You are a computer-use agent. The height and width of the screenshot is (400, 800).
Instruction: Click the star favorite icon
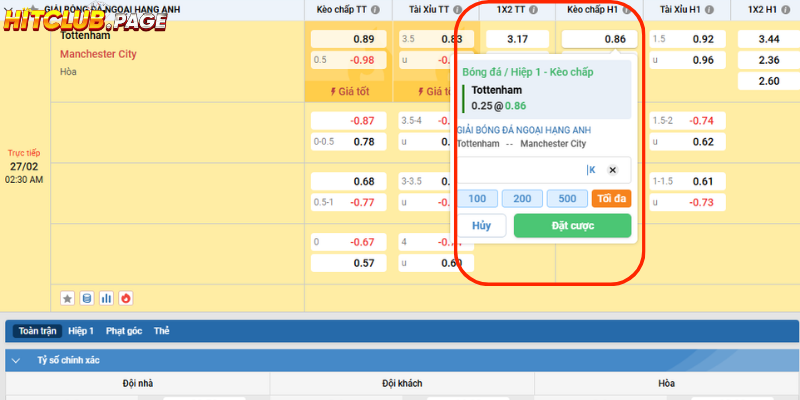[68, 298]
